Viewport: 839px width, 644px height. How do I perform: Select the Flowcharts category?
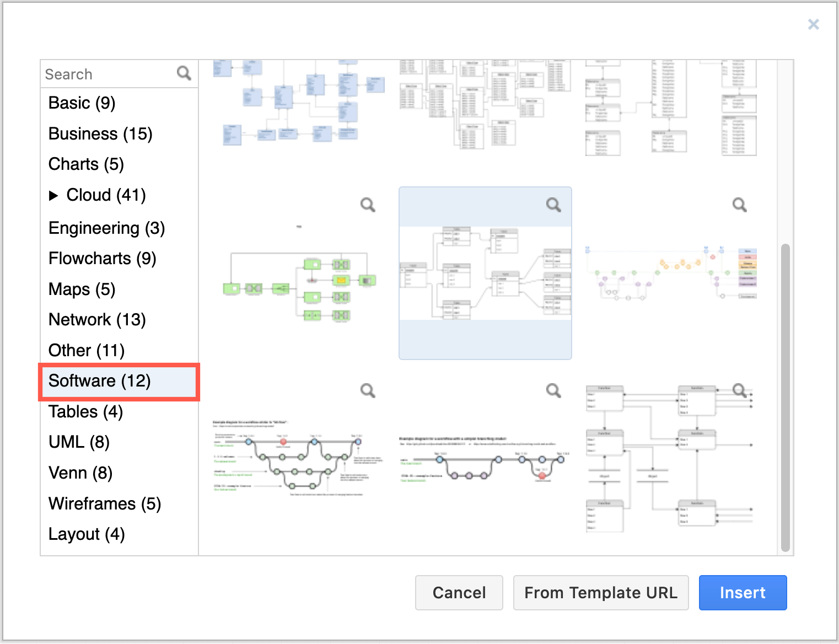[x=102, y=258]
